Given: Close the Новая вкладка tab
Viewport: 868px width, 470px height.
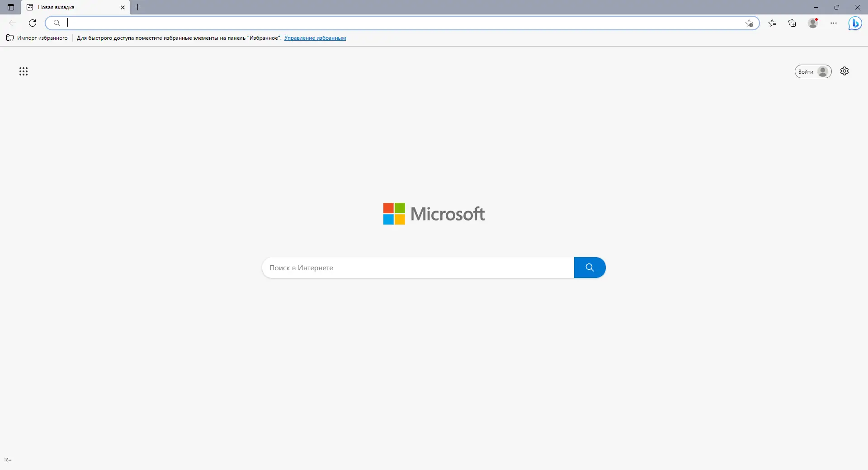Looking at the screenshot, I should pos(123,7).
